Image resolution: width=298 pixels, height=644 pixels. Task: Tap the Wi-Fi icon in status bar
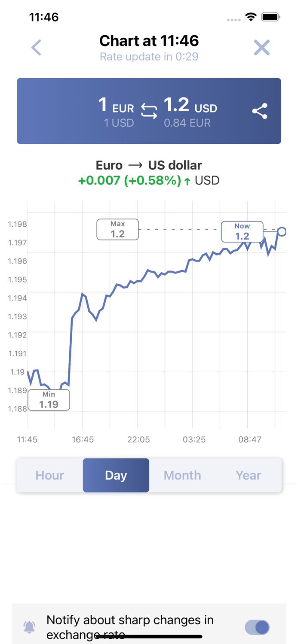pos(251,16)
